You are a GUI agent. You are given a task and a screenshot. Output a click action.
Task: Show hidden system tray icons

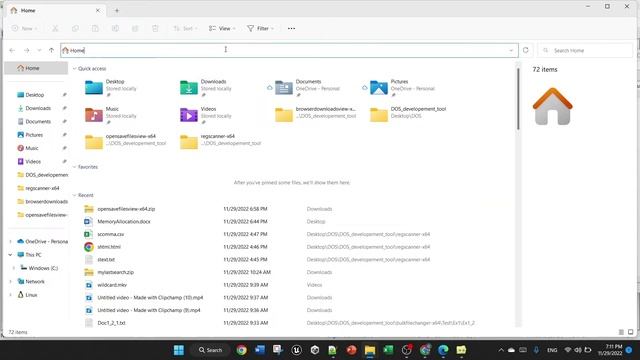[x=501, y=350]
